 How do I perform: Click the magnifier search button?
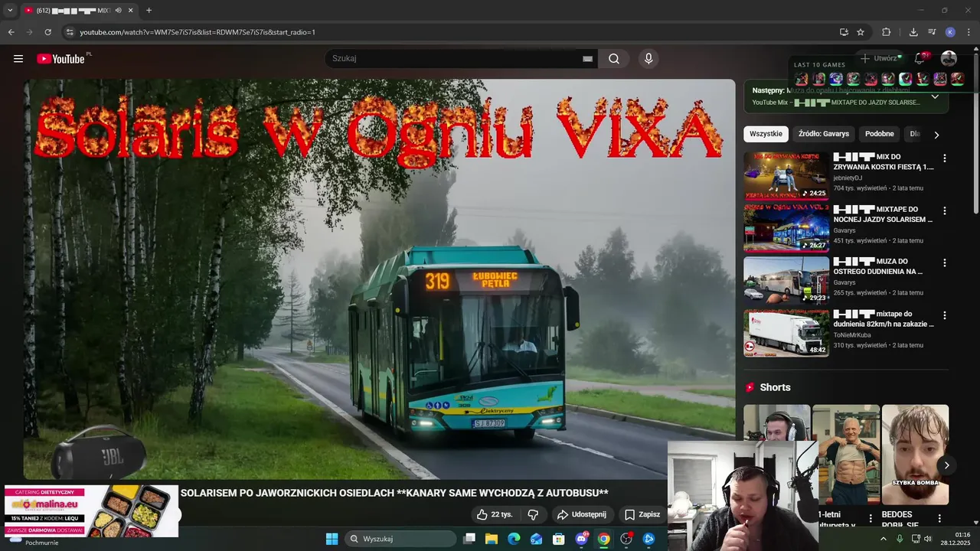click(x=614, y=59)
